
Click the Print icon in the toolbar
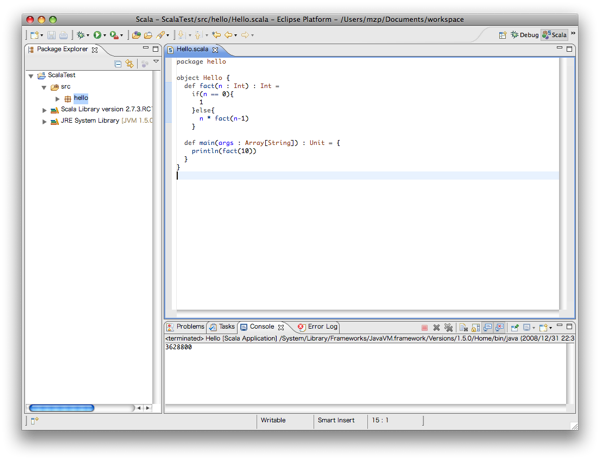[63, 35]
